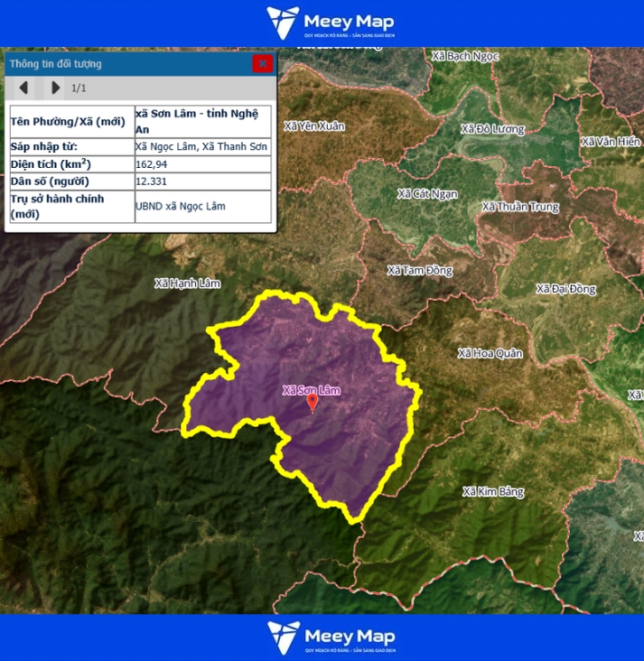Select Xã Yên Xuân on the map
Image resolution: width=644 pixels, height=661 pixels.
(x=313, y=126)
